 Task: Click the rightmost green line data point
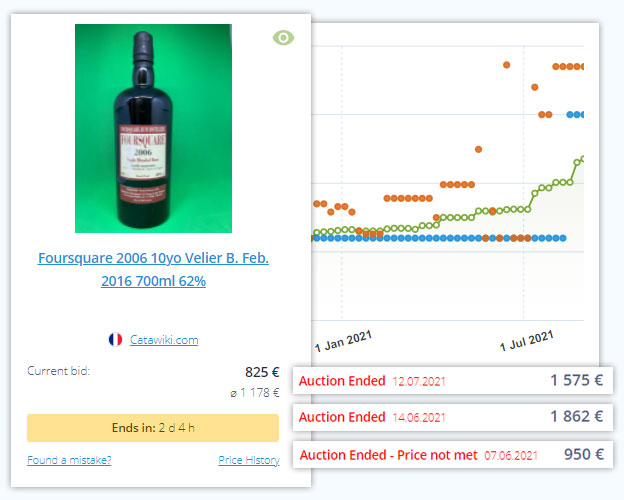pos(583,159)
